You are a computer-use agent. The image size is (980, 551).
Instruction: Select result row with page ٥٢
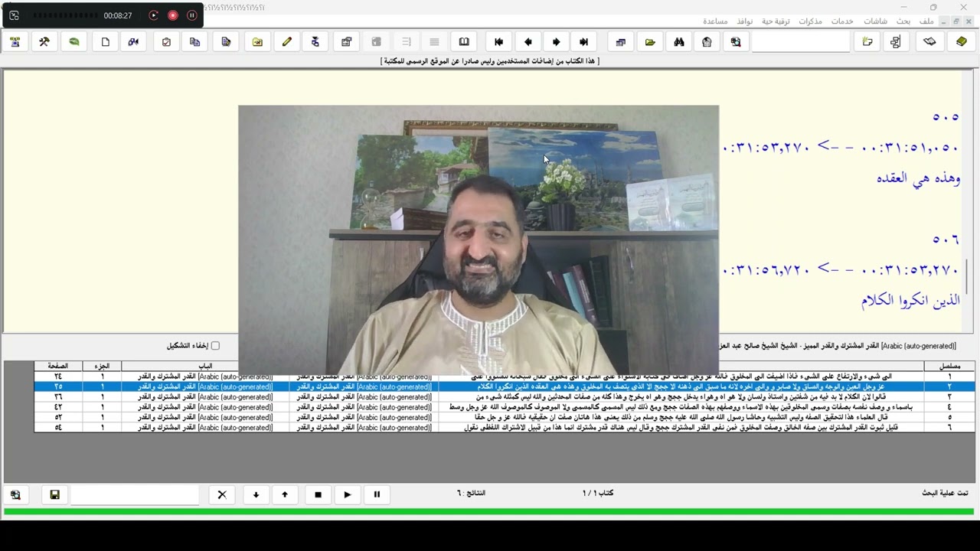click(x=504, y=417)
